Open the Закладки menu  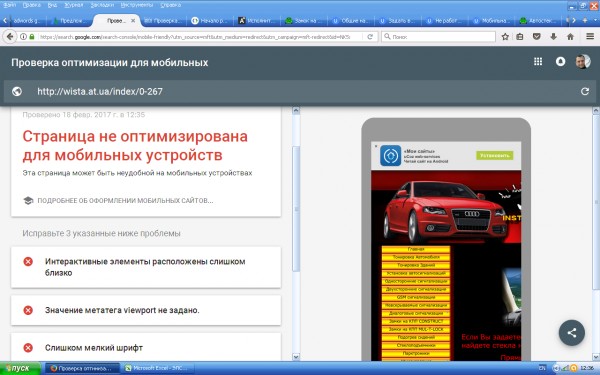pos(102,5)
